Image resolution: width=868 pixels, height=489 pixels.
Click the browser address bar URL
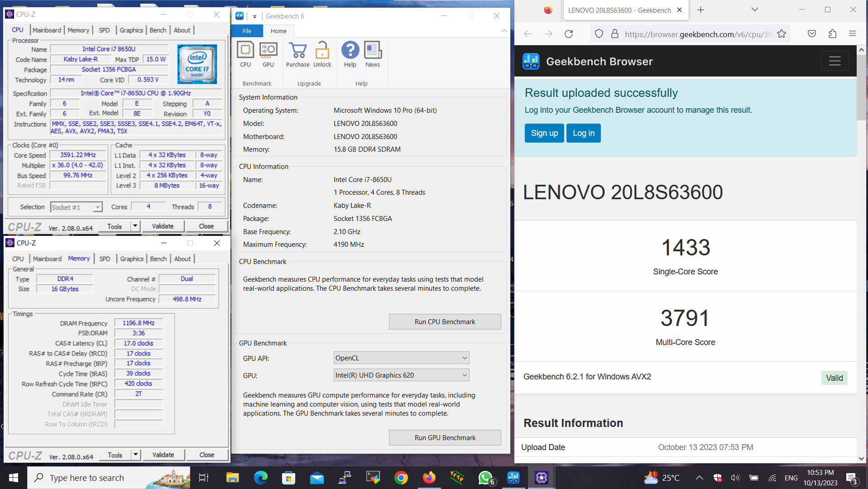pyautogui.click(x=697, y=34)
